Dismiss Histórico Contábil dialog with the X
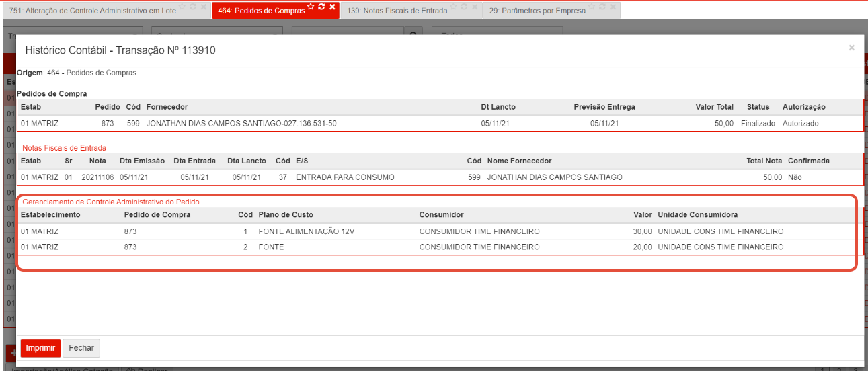The width and height of the screenshot is (868, 371). coord(851,48)
